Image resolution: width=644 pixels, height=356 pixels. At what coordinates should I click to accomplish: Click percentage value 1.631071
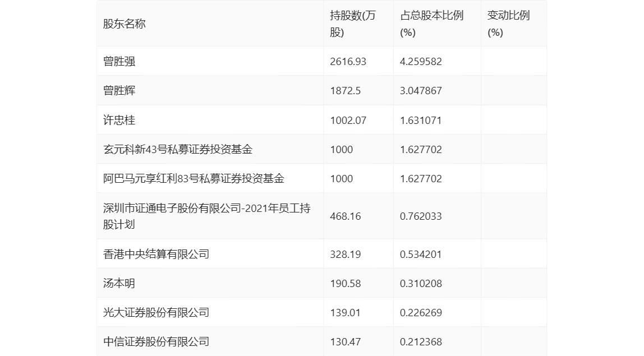click(421, 121)
